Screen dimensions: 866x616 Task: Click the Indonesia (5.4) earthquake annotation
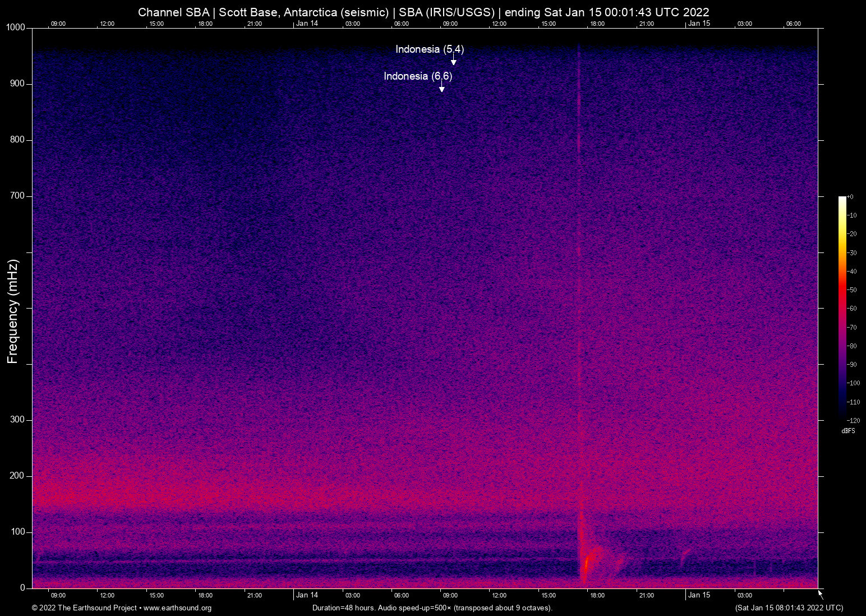pos(430,49)
